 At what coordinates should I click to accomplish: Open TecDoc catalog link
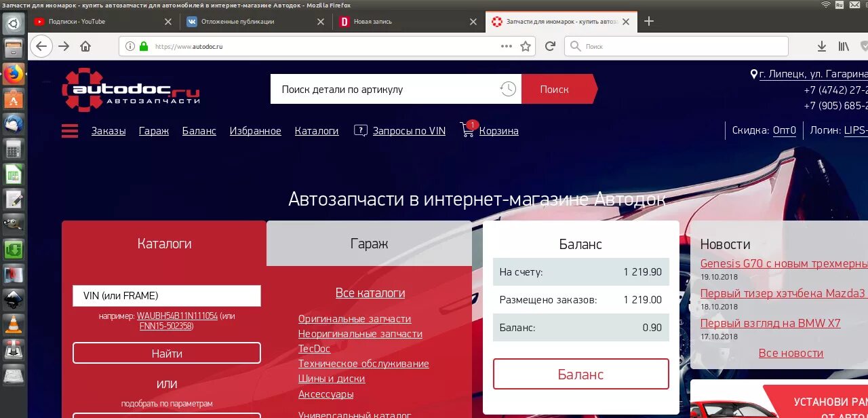click(315, 349)
